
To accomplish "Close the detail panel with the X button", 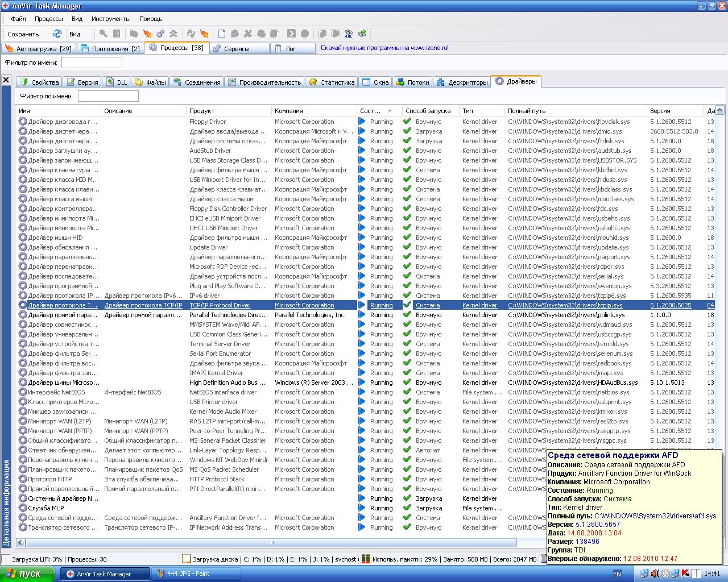I will pos(6,80).
